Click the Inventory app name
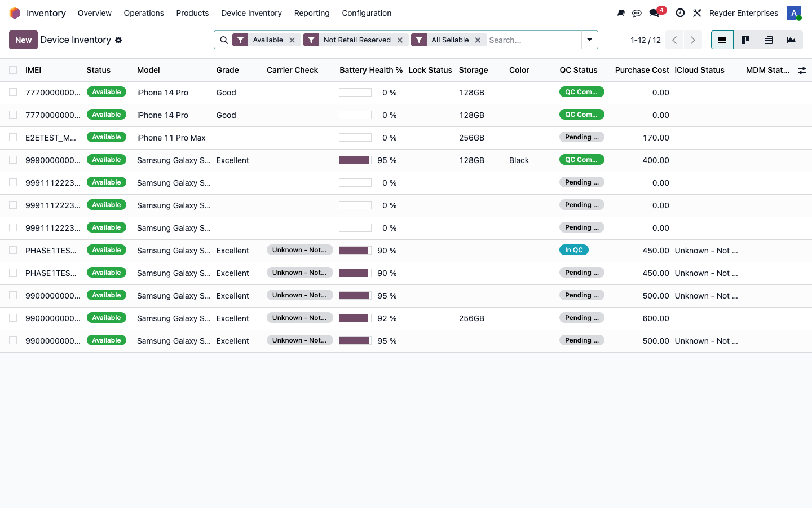The image size is (812, 508). tap(46, 13)
